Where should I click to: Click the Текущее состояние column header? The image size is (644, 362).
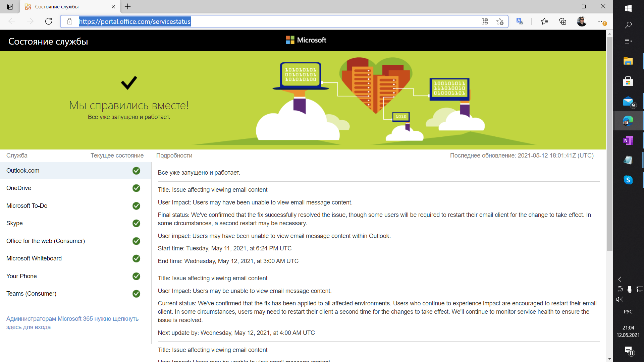click(x=117, y=156)
